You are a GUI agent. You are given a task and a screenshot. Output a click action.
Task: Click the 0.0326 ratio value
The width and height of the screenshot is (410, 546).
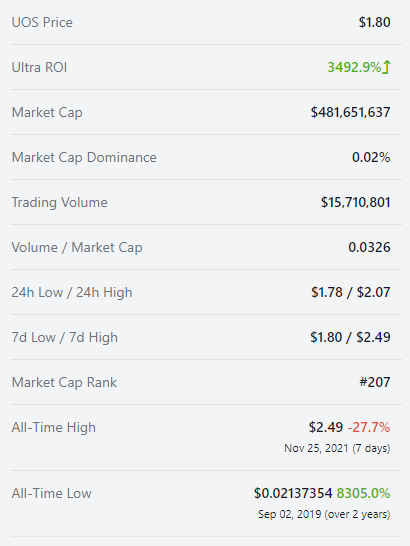click(369, 247)
